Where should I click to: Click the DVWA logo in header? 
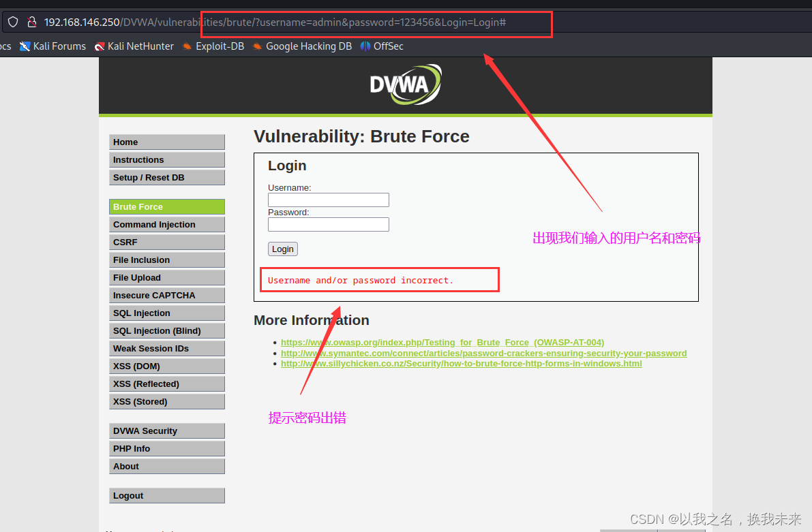click(406, 84)
